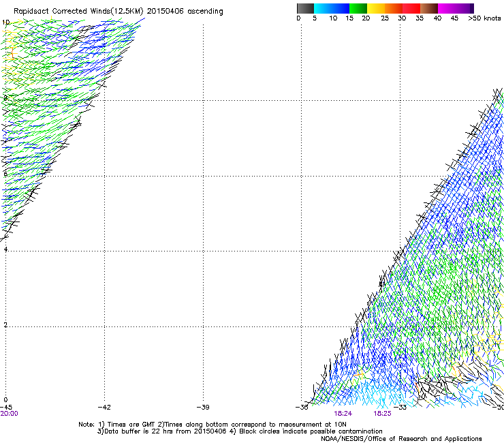Click the red 30-35 knots color swatch
This screenshot has width=504, height=443.
(x=411, y=8)
